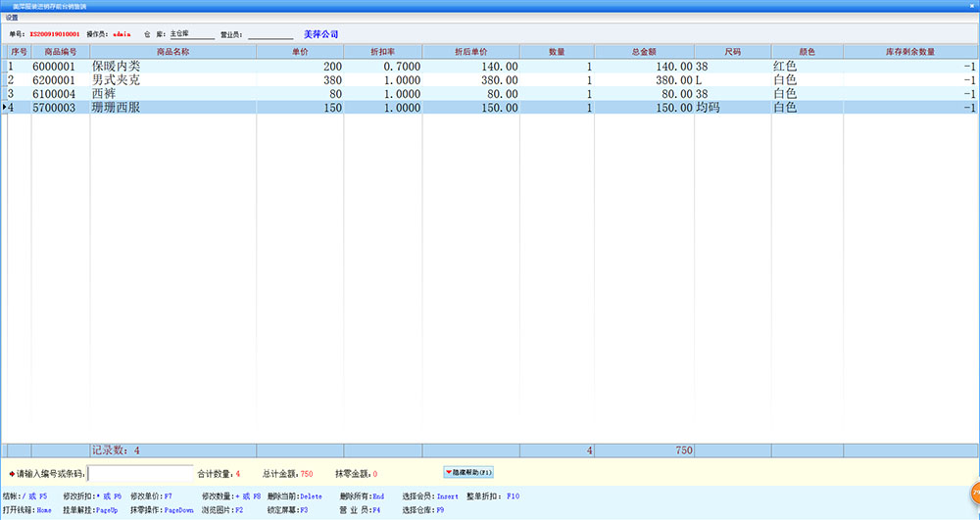Click the 仓库 field showing 主仓库

(x=191, y=33)
